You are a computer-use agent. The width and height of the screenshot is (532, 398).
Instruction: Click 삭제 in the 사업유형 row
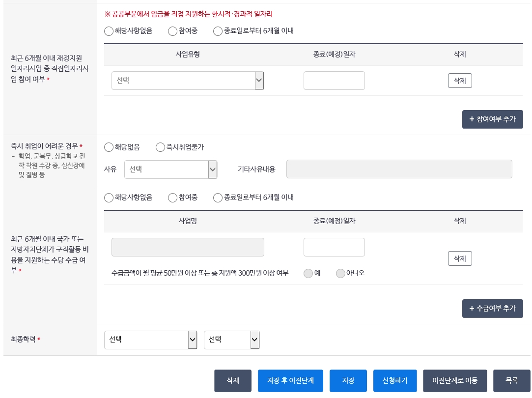(460, 80)
